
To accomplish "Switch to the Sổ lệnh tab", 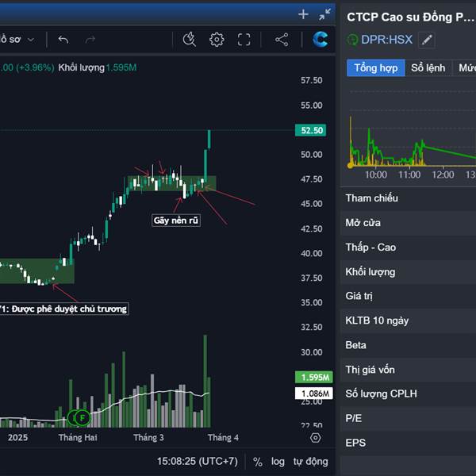I will 428,67.
